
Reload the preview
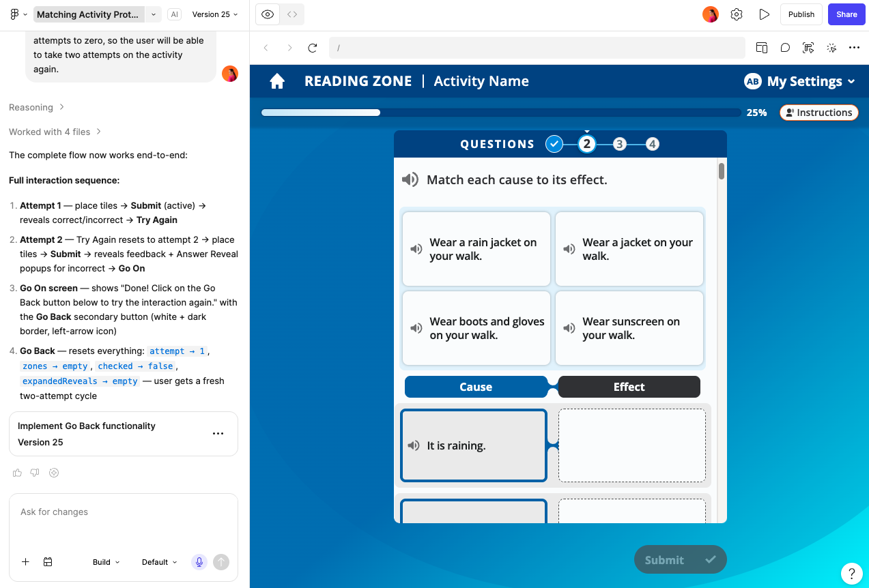[313, 48]
